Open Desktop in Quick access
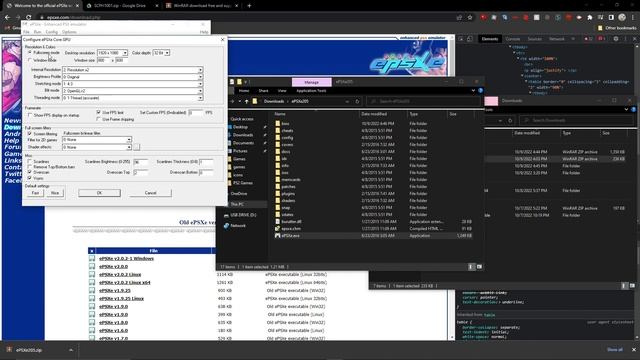640x360 pixels. 240,127
